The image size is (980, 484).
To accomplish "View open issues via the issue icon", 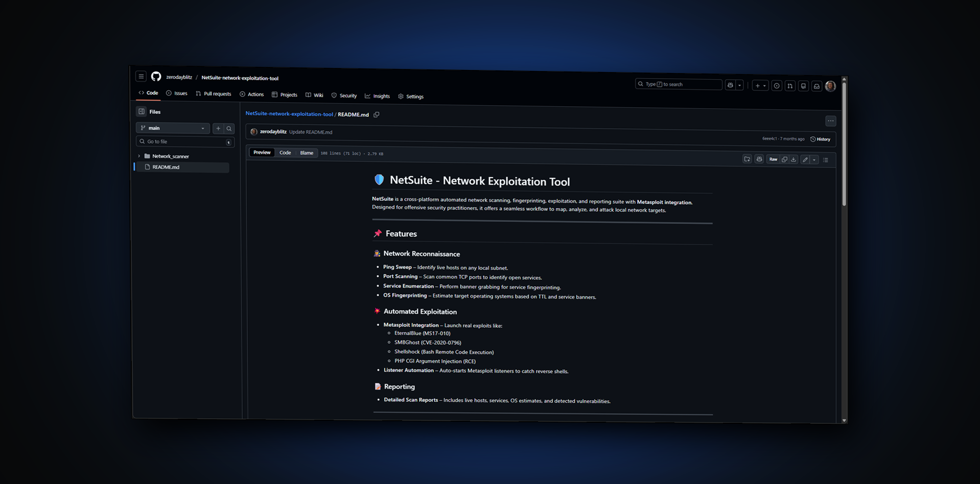I will [776, 86].
